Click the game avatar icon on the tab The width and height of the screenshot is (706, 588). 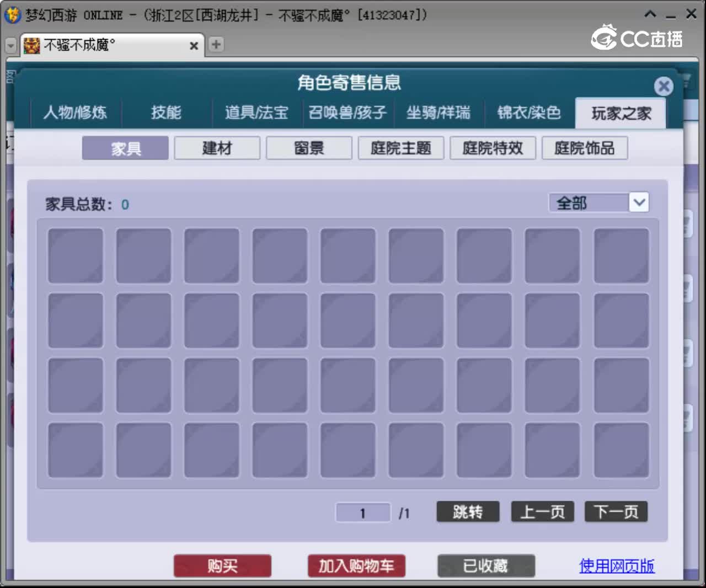click(x=32, y=45)
